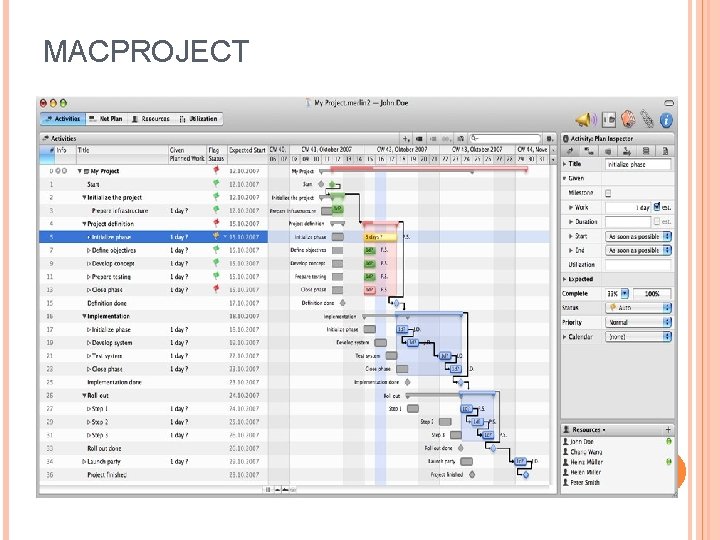Click the Project finished blue milestone diamond
The width and height of the screenshot is (720, 540).
point(526,475)
